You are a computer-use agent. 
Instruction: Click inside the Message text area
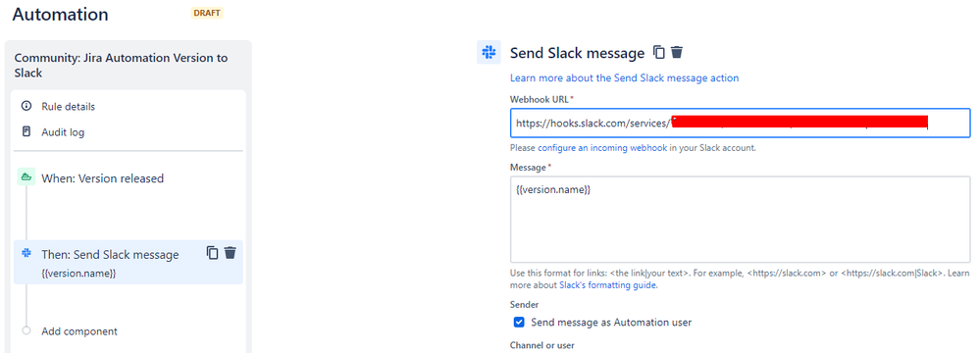(x=740, y=220)
